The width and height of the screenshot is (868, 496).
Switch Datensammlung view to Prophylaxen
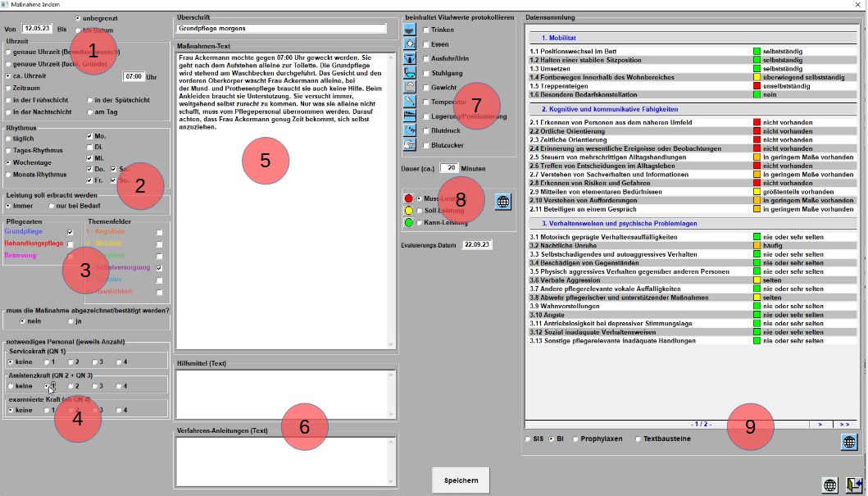(x=575, y=439)
